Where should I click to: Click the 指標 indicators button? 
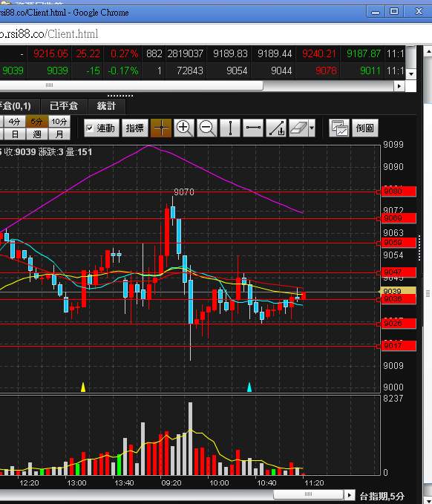coord(135,128)
